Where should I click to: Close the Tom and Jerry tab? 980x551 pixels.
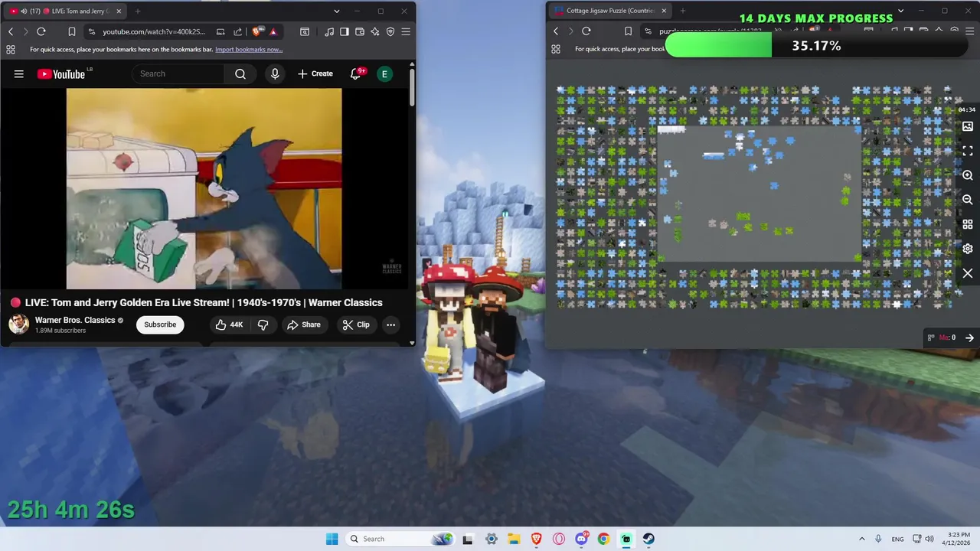(118, 11)
